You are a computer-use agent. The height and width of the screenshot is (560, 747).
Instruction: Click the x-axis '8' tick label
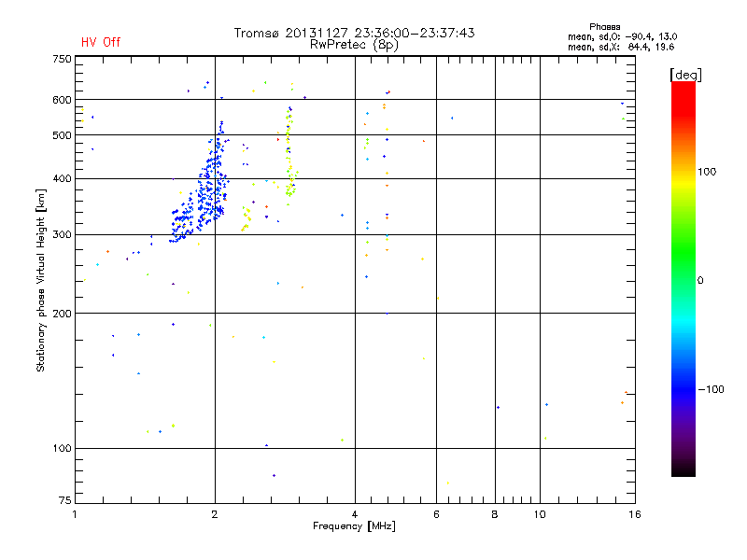click(x=495, y=514)
